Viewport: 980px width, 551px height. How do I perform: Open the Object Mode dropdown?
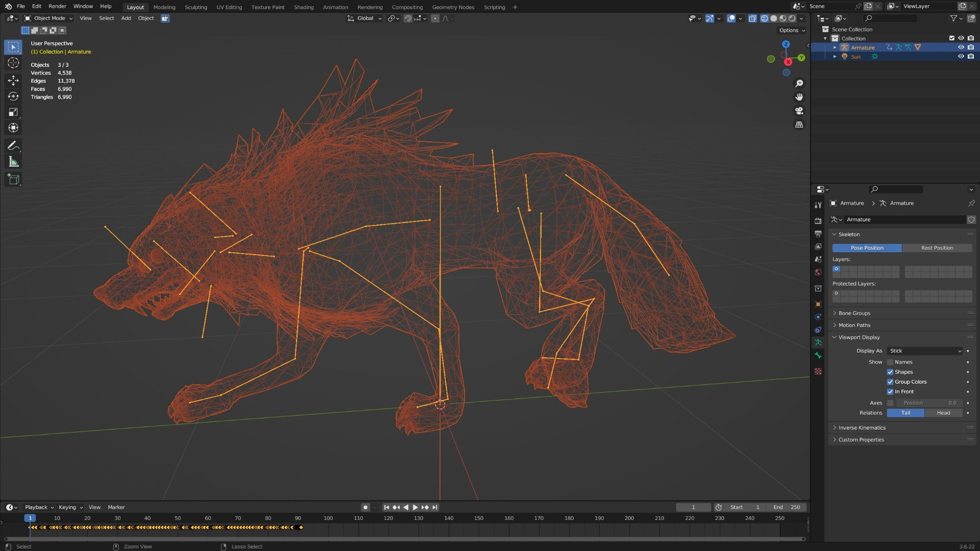pos(48,18)
